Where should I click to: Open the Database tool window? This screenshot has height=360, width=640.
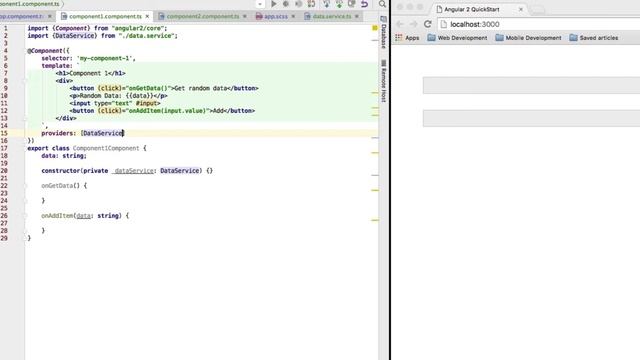383,33
